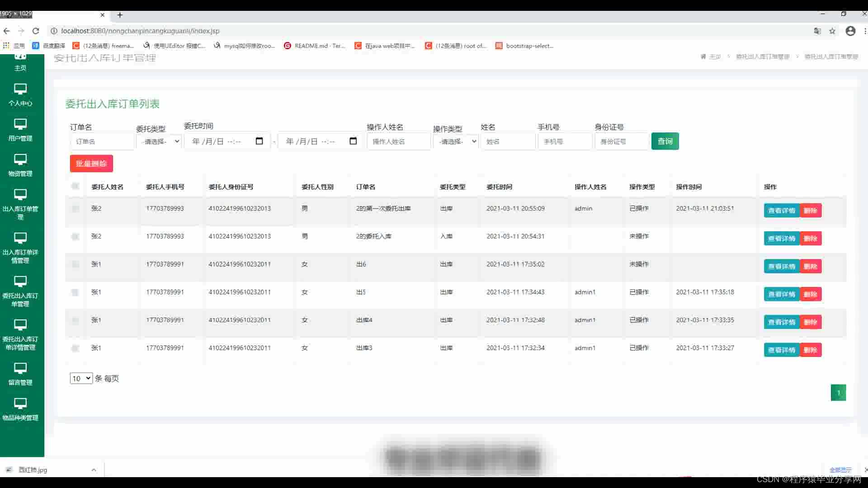This screenshot has height=488, width=868.
Task: Open calendar picker on first 委托时间 field
Action: click(259, 141)
